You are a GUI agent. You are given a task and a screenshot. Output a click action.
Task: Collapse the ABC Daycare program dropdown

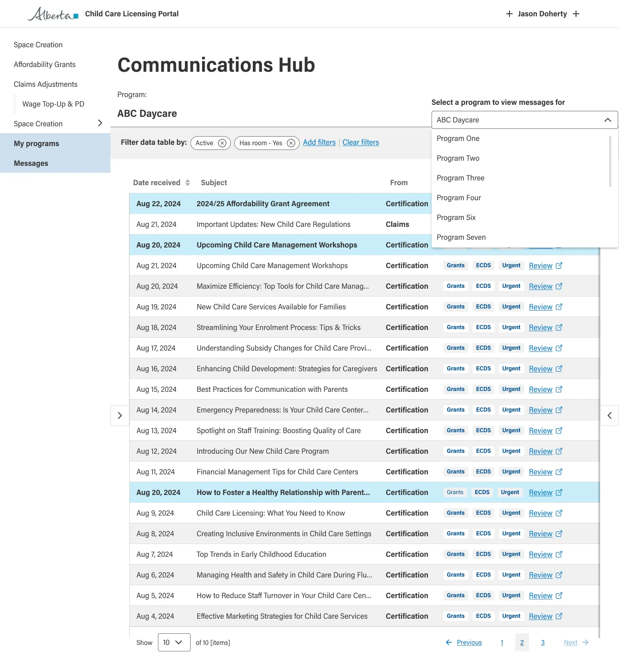[607, 120]
